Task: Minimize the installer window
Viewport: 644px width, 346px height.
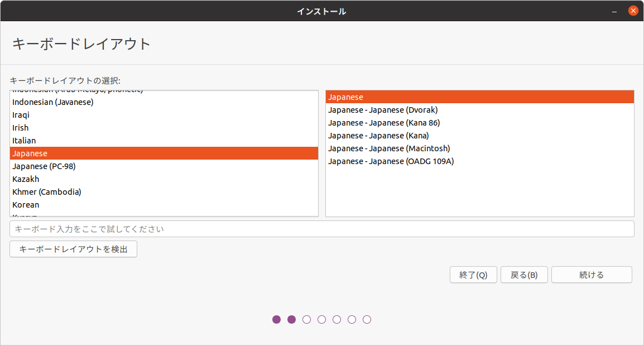Action: point(614,12)
